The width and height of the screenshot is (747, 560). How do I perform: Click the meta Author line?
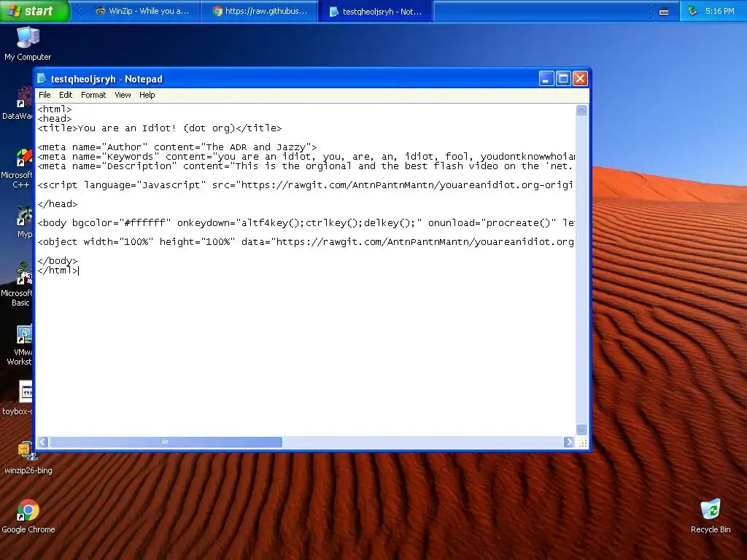177,147
